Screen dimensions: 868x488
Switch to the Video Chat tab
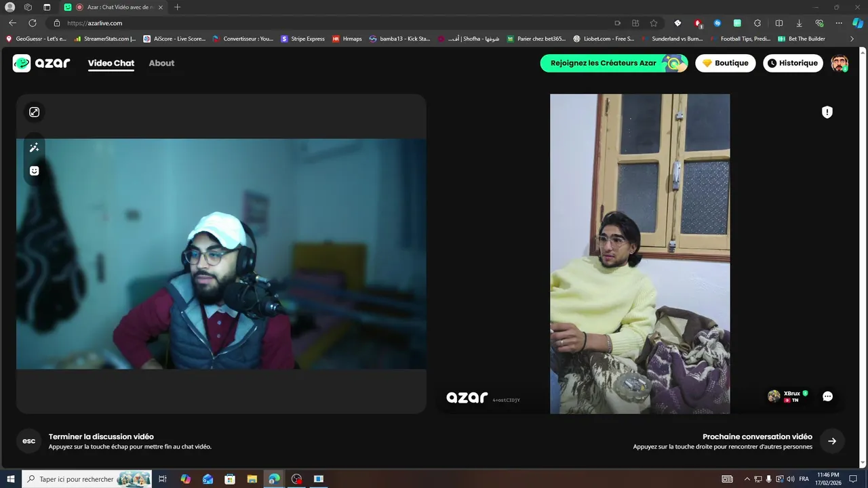point(111,63)
